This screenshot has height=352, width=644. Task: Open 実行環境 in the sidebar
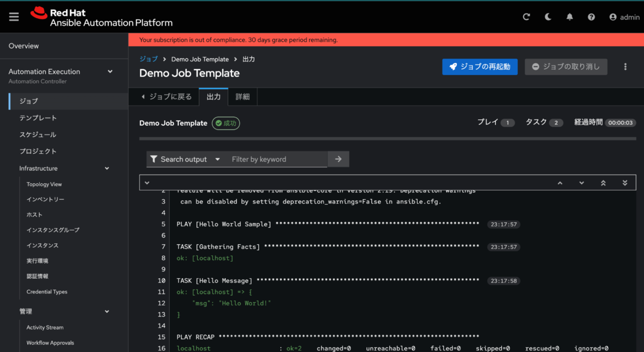pyautogui.click(x=37, y=261)
